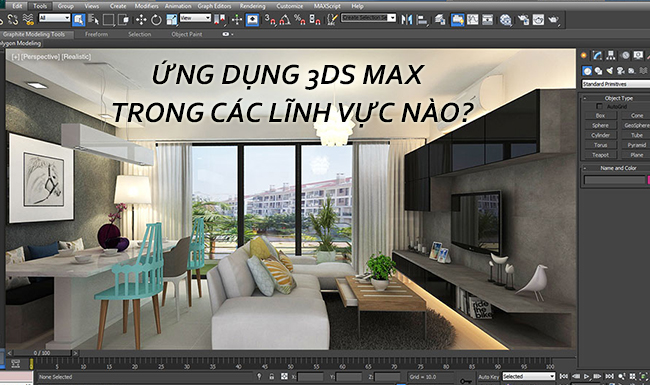Screen dimensions: 650x385
Task: Click the Select and Manipulate icon
Action: [x=237, y=19]
